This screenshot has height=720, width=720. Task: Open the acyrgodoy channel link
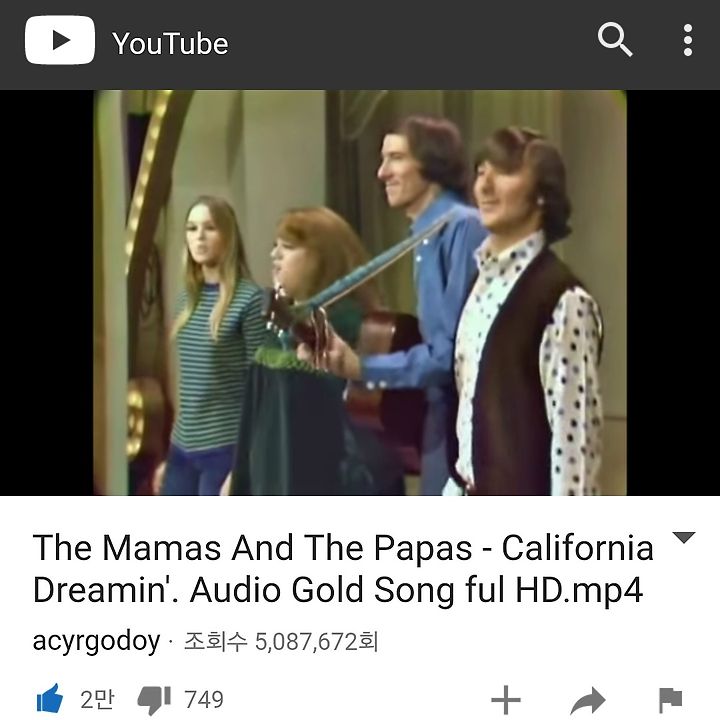point(96,641)
